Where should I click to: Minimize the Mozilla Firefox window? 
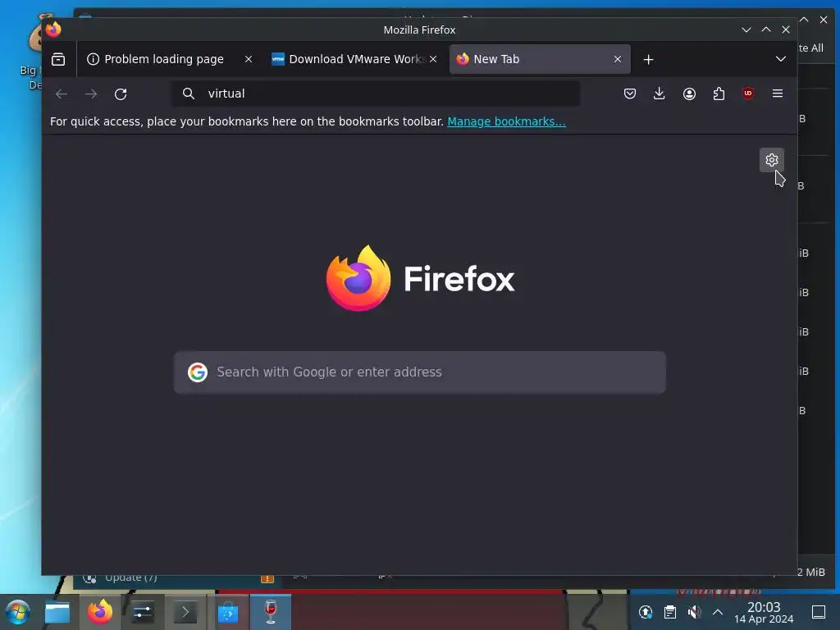point(746,30)
